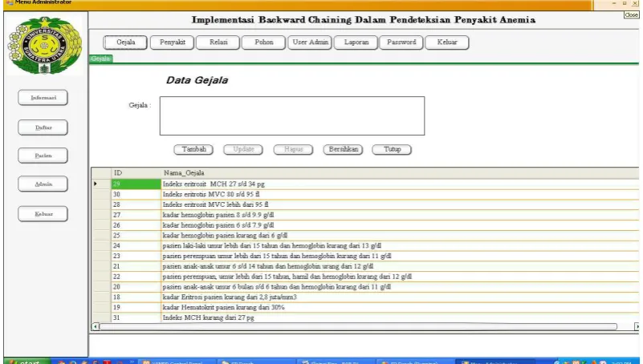
Task: Click the Bersihkan button
Action: click(x=343, y=149)
